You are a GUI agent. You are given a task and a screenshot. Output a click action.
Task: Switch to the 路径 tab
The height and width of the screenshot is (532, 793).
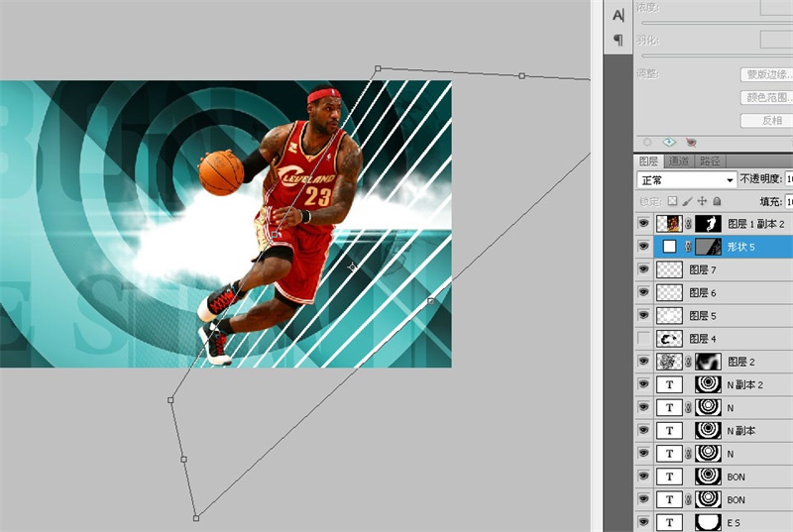coord(710,161)
